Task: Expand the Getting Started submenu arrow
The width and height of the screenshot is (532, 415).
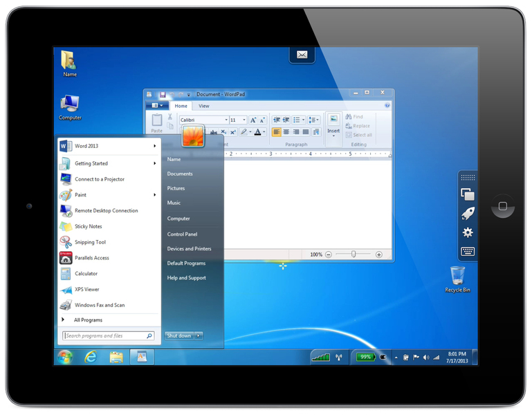Action: click(154, 163)
